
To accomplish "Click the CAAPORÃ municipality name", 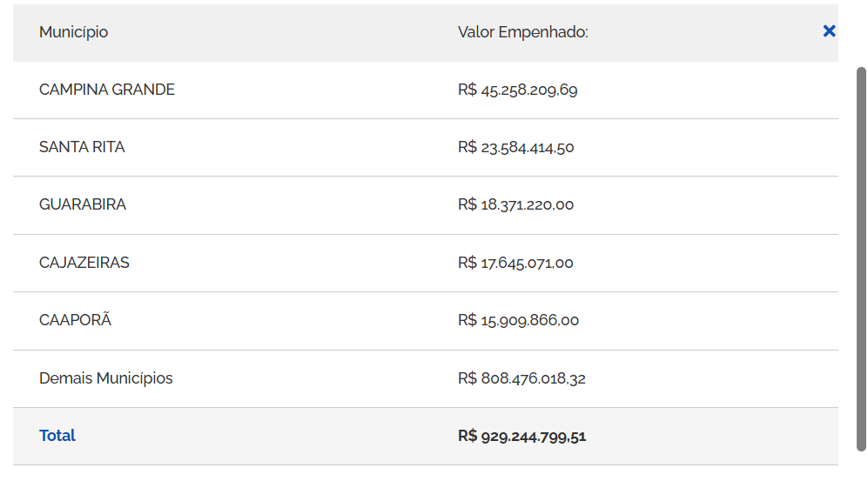I will 76,320.
